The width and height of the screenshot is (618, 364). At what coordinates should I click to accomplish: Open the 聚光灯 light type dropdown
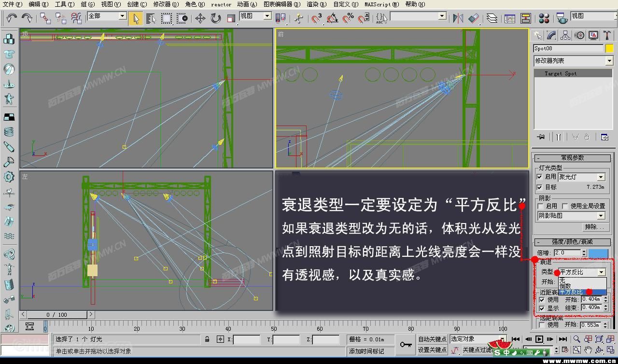[x=582, y=177]
